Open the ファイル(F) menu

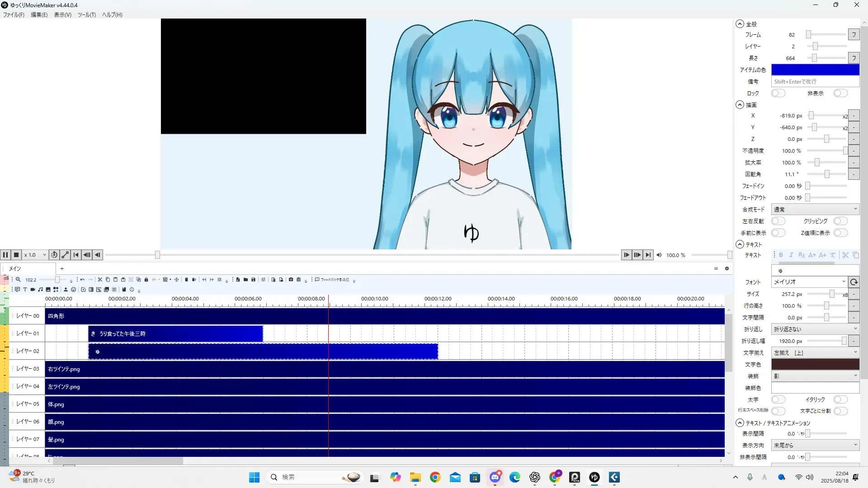(x=14, y=15)
